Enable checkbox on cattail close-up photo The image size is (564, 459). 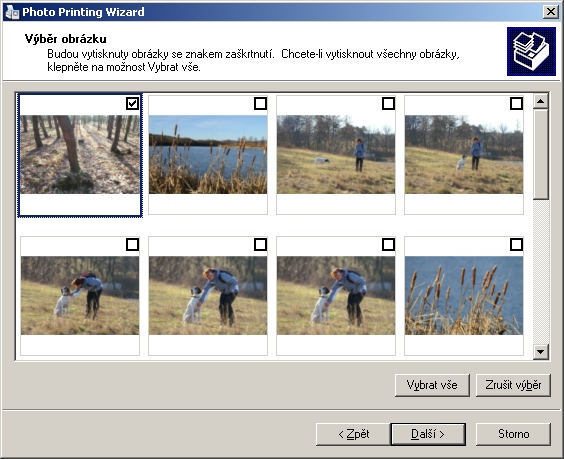pyautogui.click(x=517, y=245)
